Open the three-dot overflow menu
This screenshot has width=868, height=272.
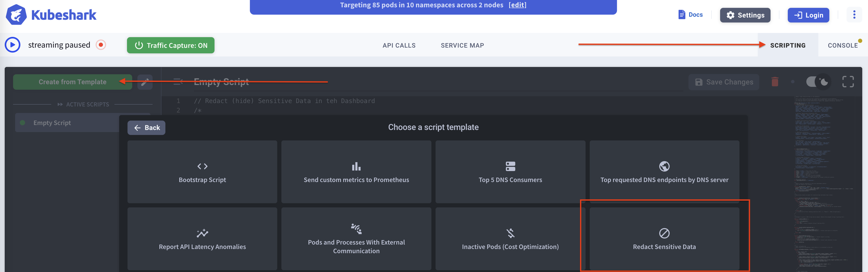(854, 15)
